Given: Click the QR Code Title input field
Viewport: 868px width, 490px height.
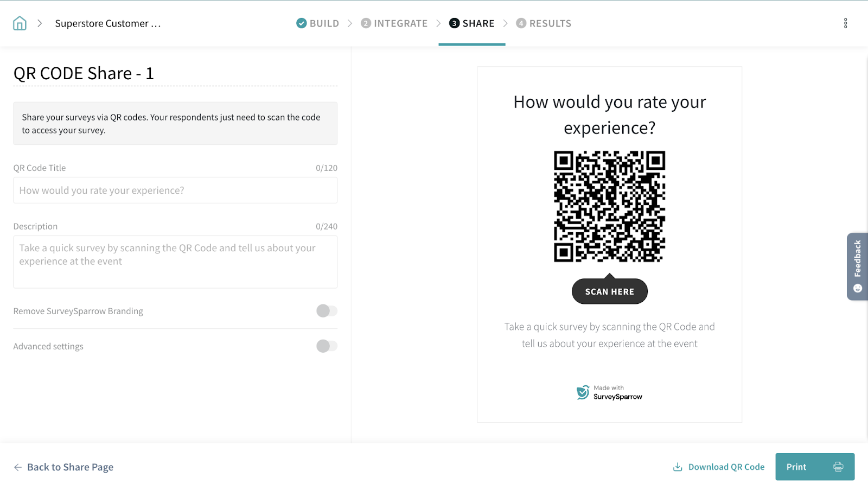Looking at the screenshot, I should pos(175,190).
